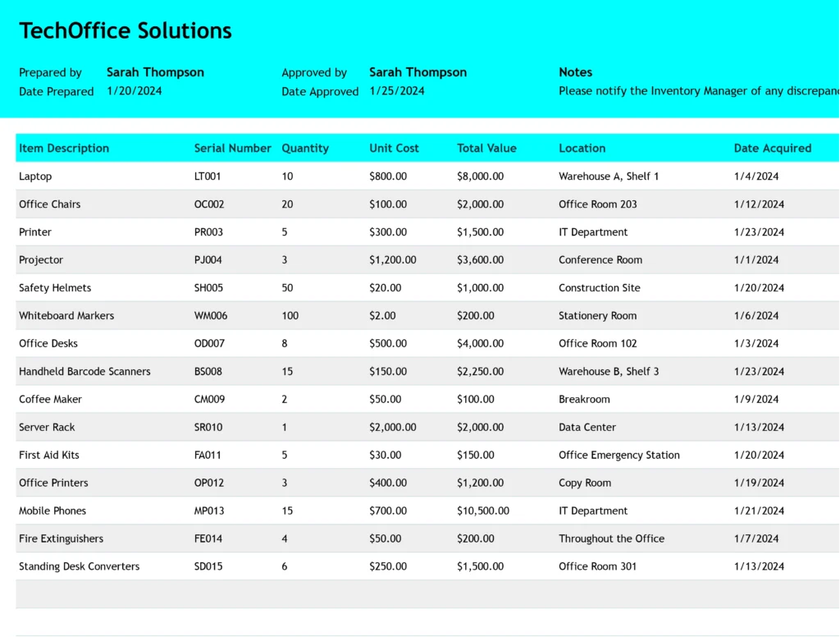Select the Handheld Barcode Scanners item cell
840x637 pixels.
coord(84,372)
